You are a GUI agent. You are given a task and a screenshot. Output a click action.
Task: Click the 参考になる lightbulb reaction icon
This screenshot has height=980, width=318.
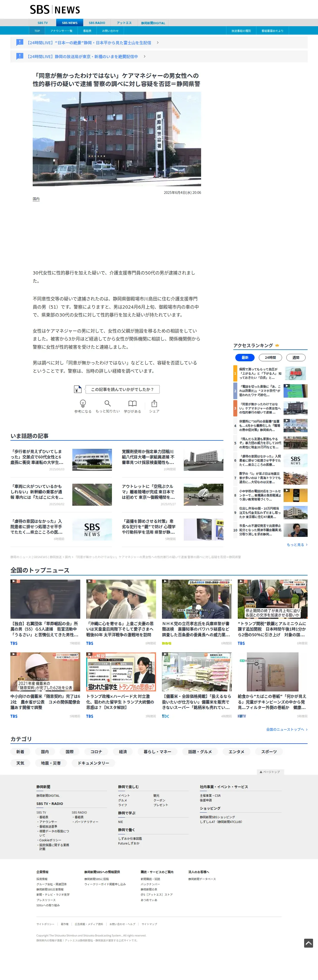coord(83,403)
